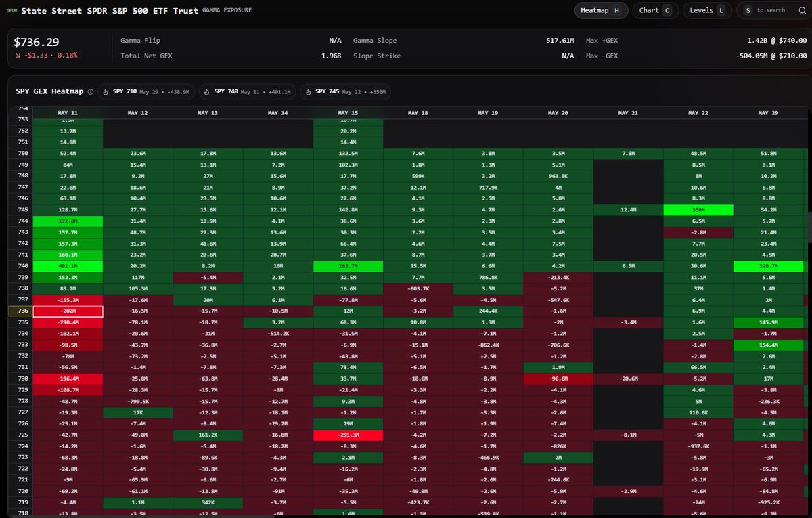Click the -291.3M cell at strike 725
The width and height of the screenshot is (812, 518).
click(x=348, y=435)
